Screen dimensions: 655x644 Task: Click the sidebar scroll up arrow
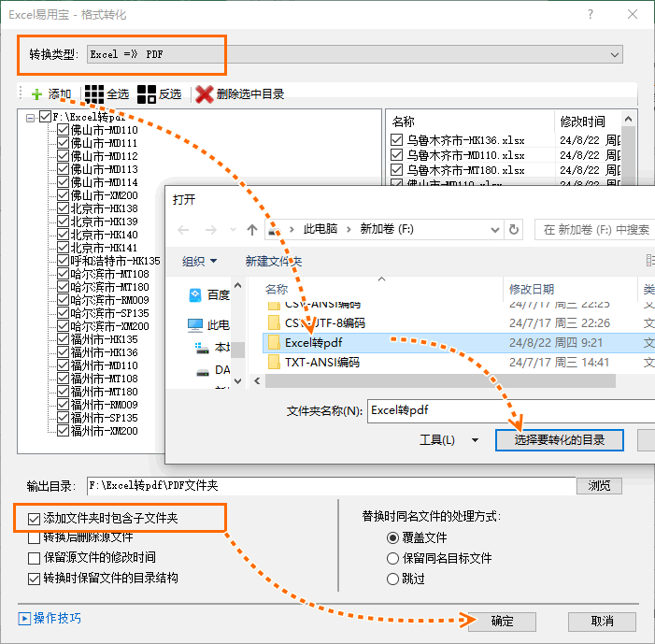click(237, 285)
